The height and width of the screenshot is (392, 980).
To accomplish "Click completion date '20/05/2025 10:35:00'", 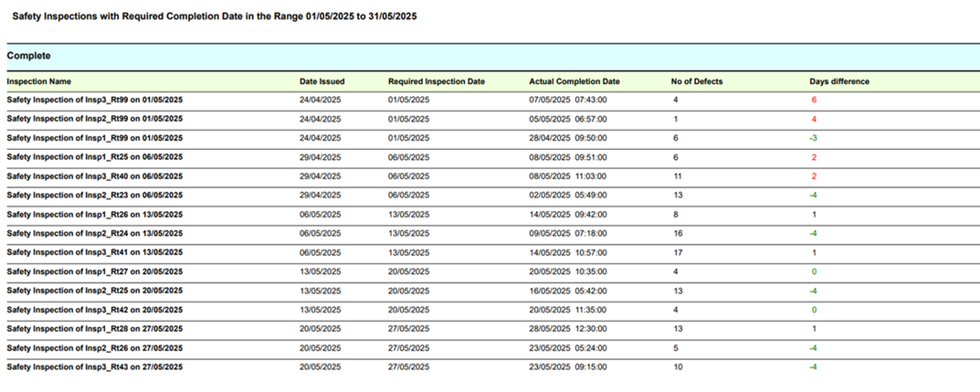I will (x=568, y=271).
